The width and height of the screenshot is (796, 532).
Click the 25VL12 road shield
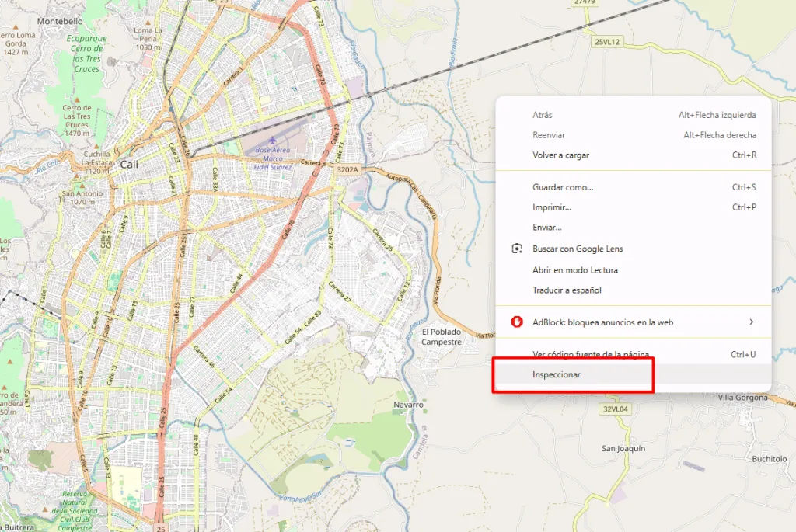607,42
